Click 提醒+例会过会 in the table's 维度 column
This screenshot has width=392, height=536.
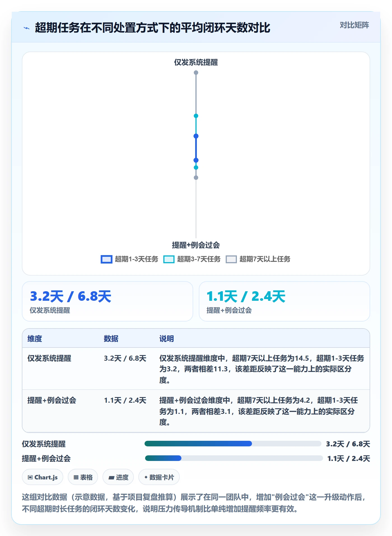(52, 400)
